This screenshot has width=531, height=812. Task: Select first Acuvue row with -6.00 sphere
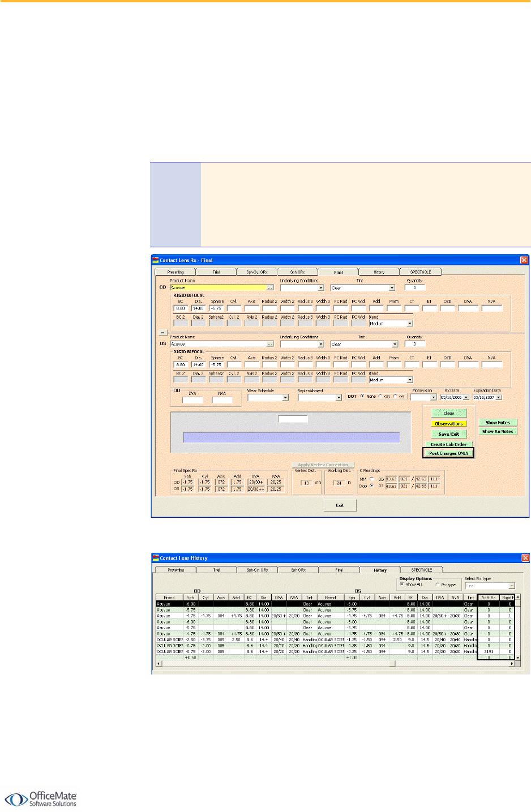pos(335,604)
